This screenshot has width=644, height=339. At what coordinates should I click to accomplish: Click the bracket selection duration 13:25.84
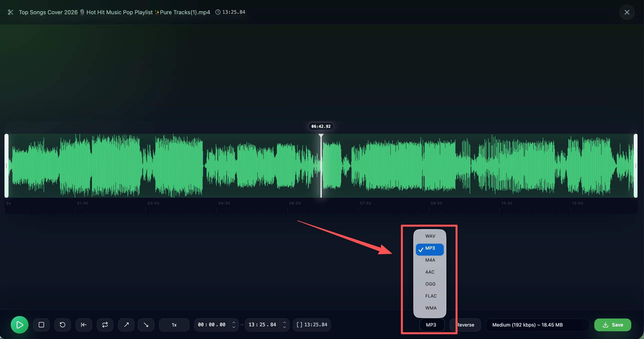click(312, 325)
